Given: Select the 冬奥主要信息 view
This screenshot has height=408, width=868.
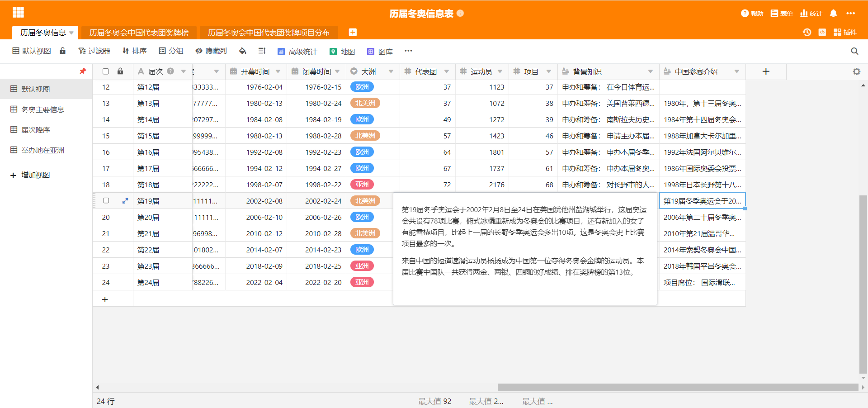Looking at the screenshot, I should [x=46, y=109].
